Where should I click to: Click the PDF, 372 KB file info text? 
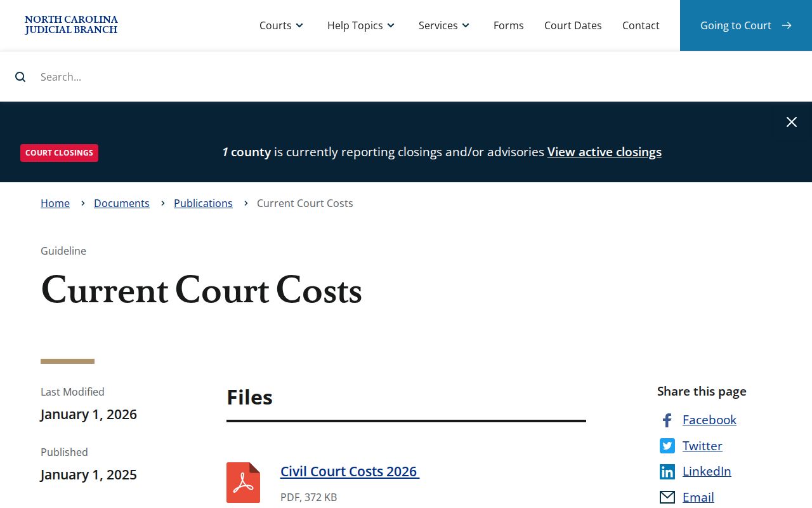(x=309, y=497)
